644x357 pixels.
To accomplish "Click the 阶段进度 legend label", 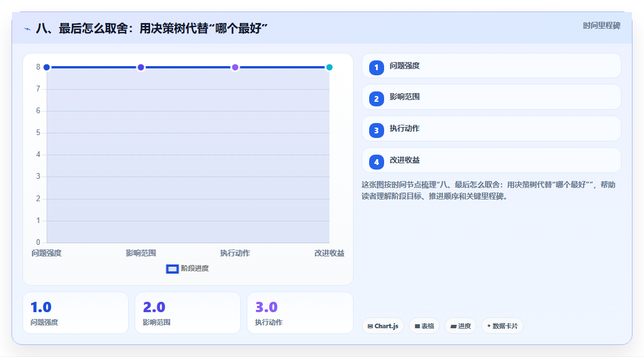I will [x=195, y=268].
